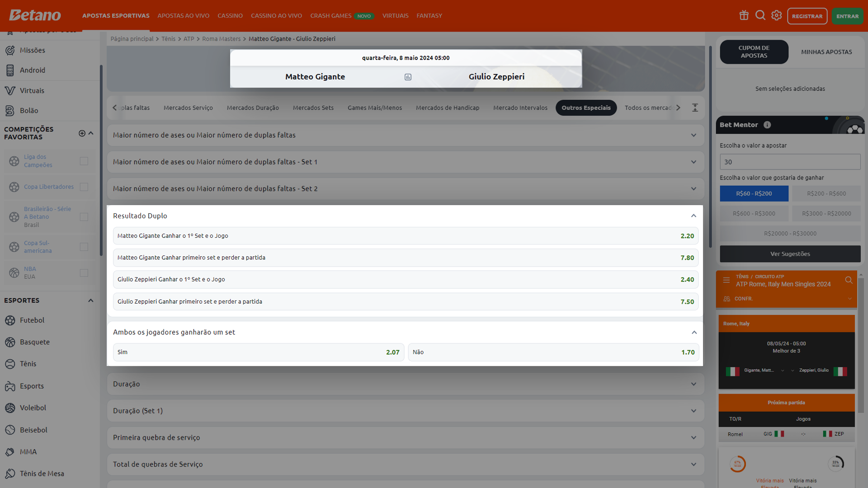Image resolution: width=868 pixels, height=488 pixels.
Task: Collapse the Resultado Duplo section
Action: [693, 216]
